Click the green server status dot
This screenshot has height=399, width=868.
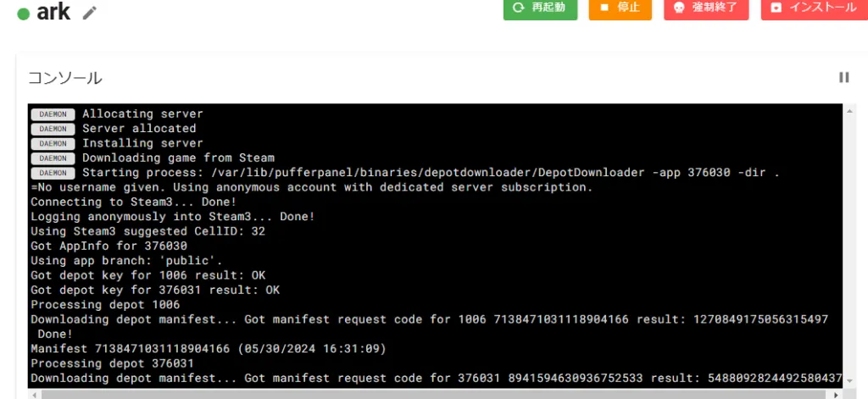23,14
